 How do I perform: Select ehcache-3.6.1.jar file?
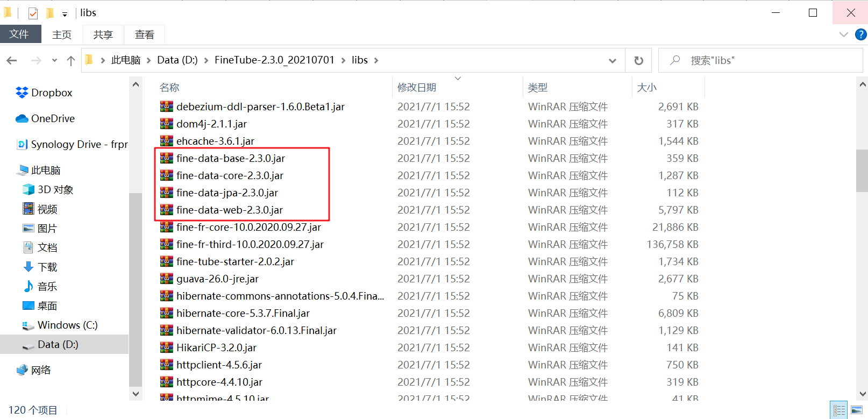coord(215,141)
